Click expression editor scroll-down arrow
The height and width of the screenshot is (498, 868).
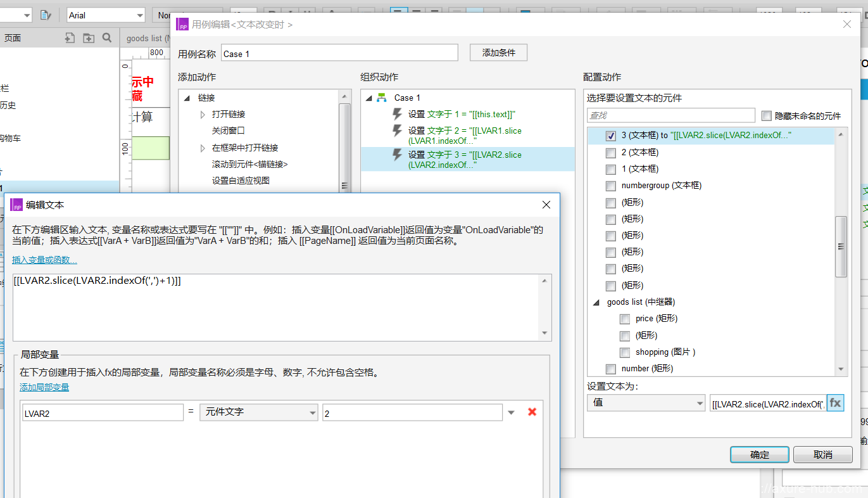point(545,333)
